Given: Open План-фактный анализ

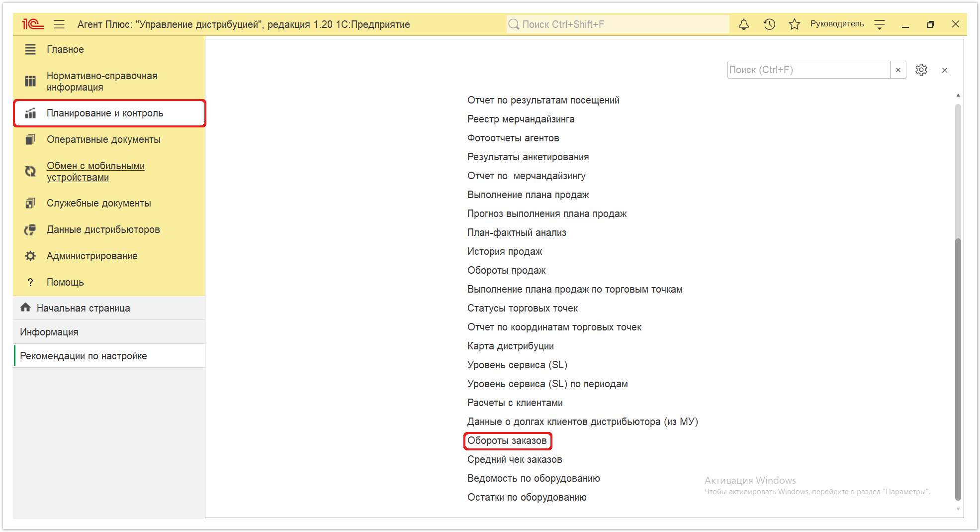Looking at the screenshot, I should (516, 232).
